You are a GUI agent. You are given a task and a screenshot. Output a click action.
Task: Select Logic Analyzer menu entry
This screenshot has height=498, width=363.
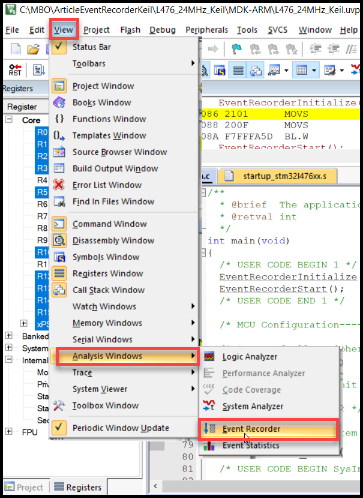(270, 357)
